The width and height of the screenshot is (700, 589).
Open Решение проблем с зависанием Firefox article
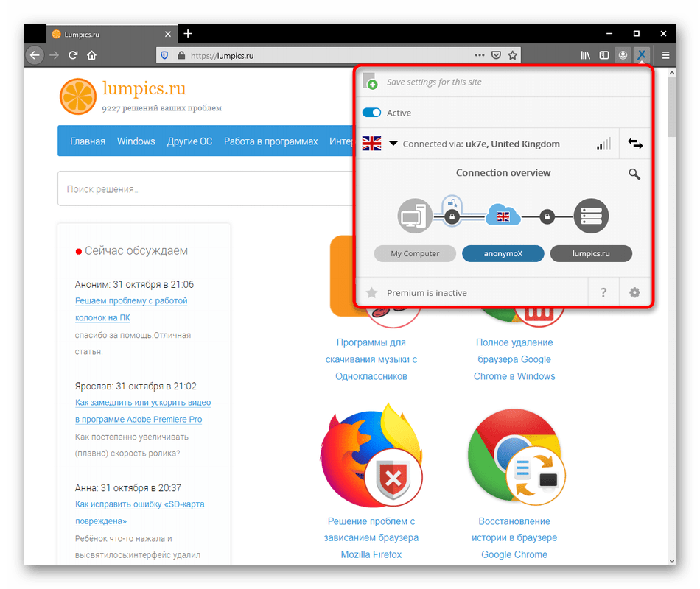371,537
